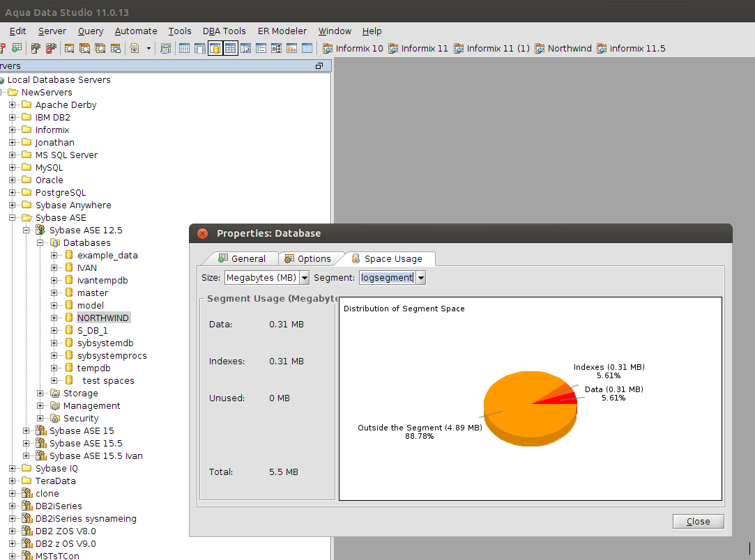Click the DB2iSeries sysnameing server icon

(27, 518)
